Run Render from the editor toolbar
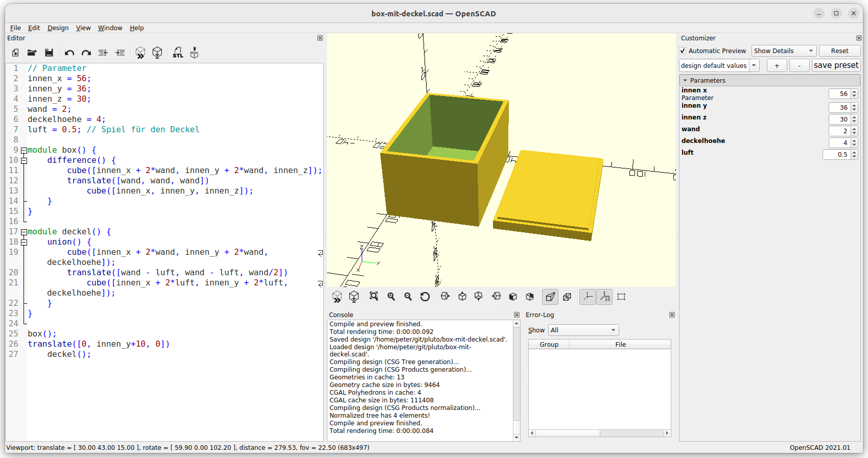 157,53
